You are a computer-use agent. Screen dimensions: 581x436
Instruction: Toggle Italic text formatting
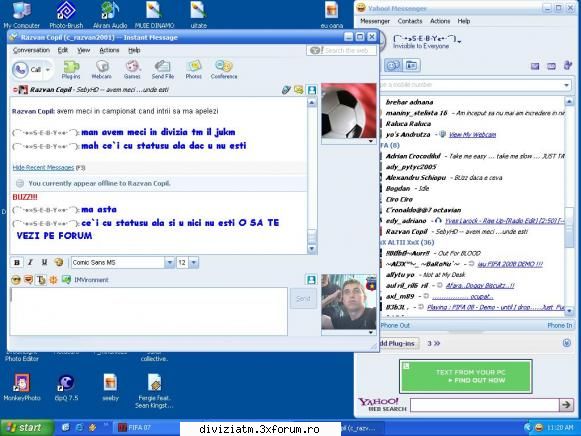(30, 262)
